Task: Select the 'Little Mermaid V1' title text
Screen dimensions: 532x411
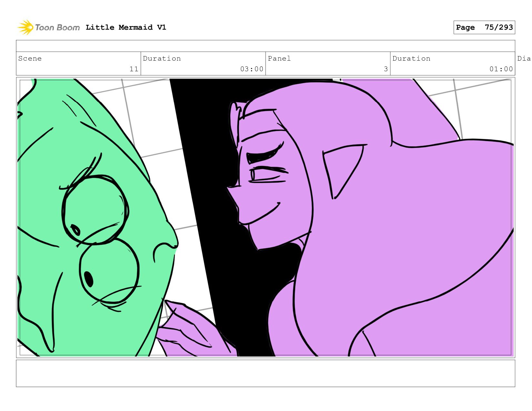Action: coord(126,27)
